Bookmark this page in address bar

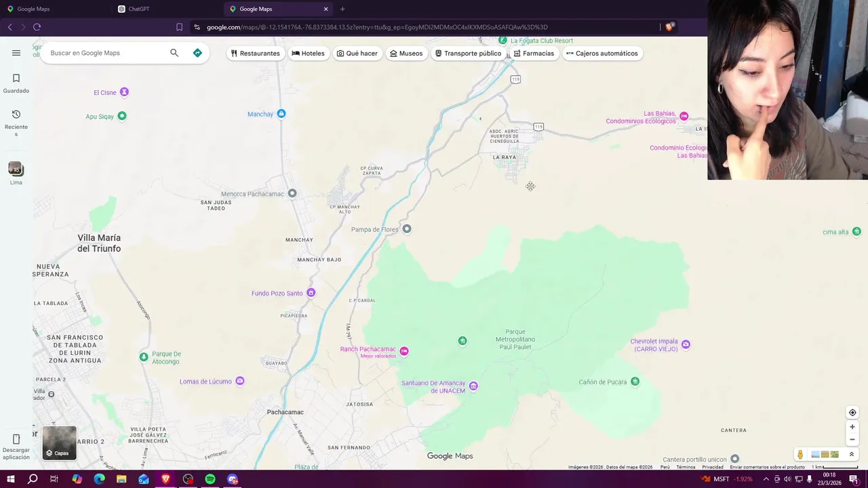[179, 27]
